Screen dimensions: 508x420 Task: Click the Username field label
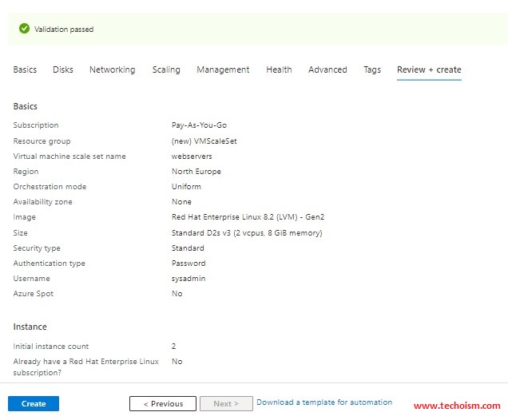(31, 279)
